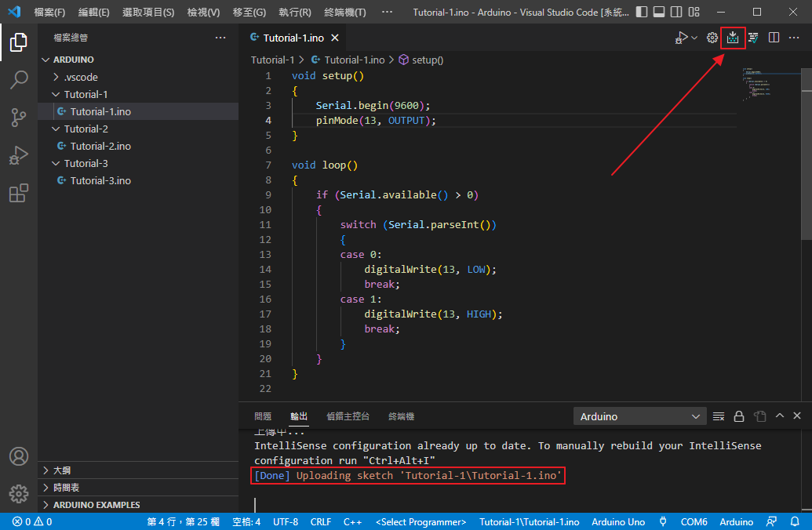
Task: Toggle output auto-scroll lock icon
Action: (739, 416)
